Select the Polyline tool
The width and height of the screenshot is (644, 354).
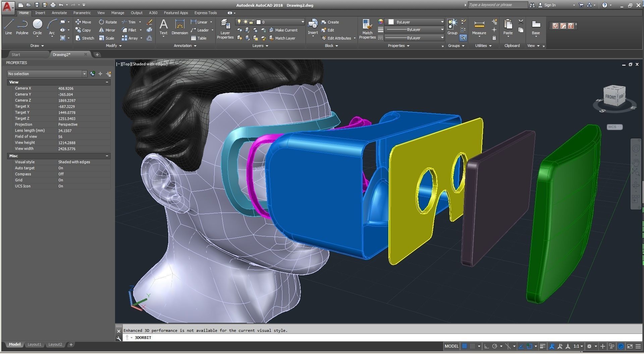pos(22,27)
